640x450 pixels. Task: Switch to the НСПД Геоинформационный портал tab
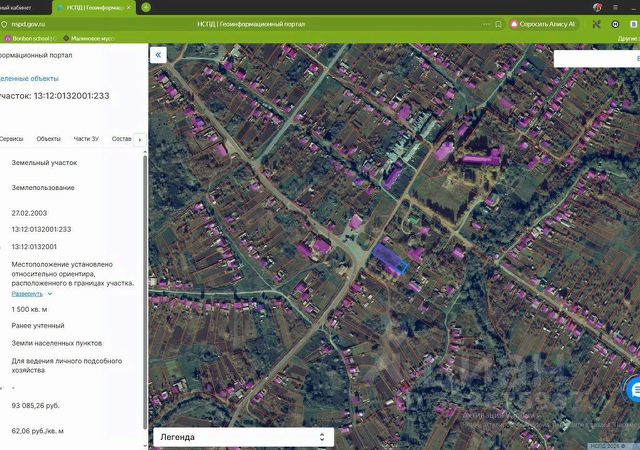pos(94,8)
